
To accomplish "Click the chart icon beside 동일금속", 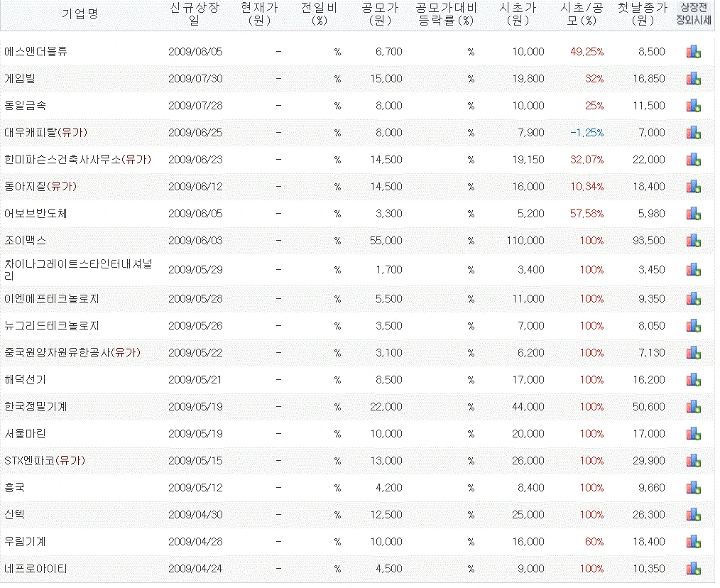I will pyautogui.click(x=693, y=105).
